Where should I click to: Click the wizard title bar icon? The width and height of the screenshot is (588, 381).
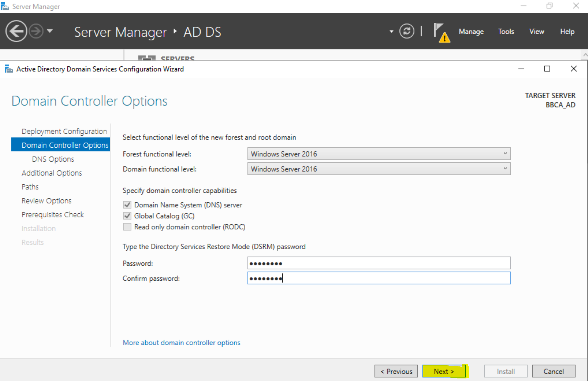[x=9, y=69]
